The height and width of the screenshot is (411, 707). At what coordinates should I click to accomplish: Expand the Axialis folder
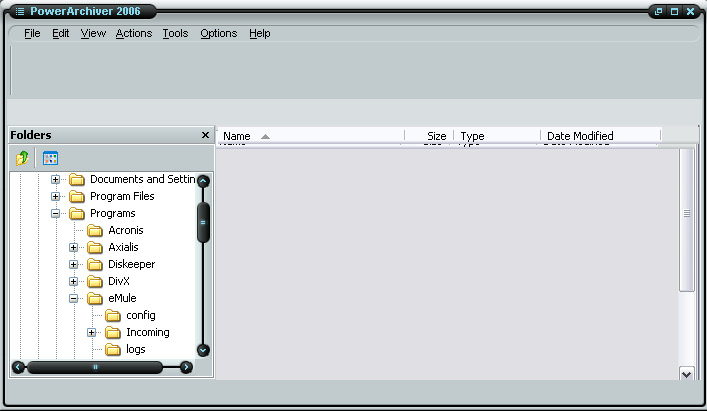pos(73,247)
